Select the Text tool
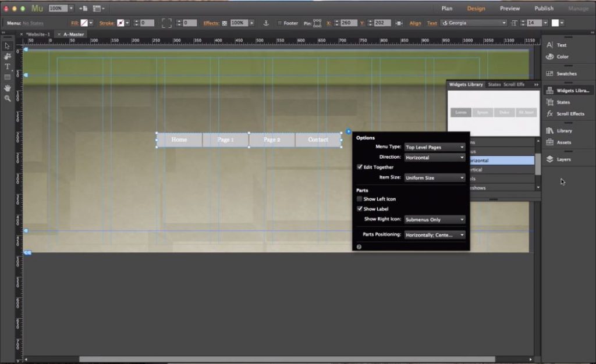This screenshot has width=596, height=364. [8, 67]
